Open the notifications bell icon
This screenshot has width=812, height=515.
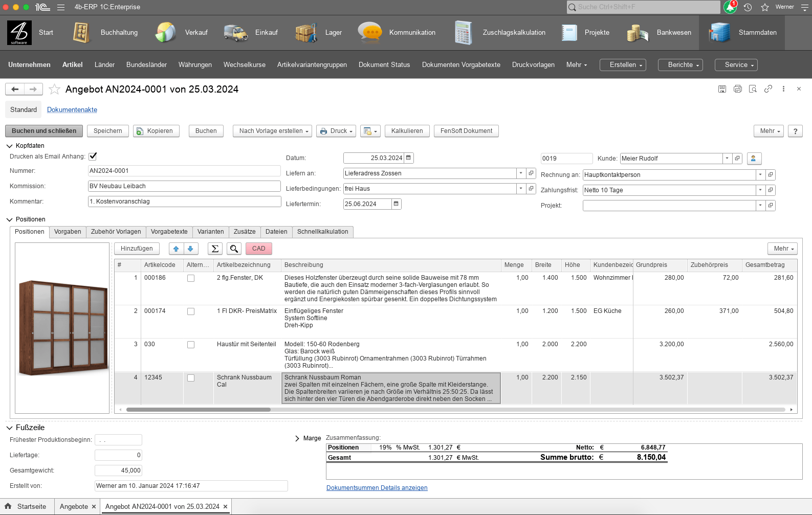click(730, 7)
